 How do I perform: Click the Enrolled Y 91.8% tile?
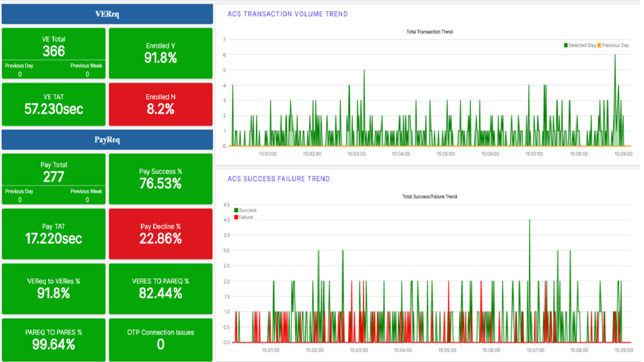pos(160,53)
